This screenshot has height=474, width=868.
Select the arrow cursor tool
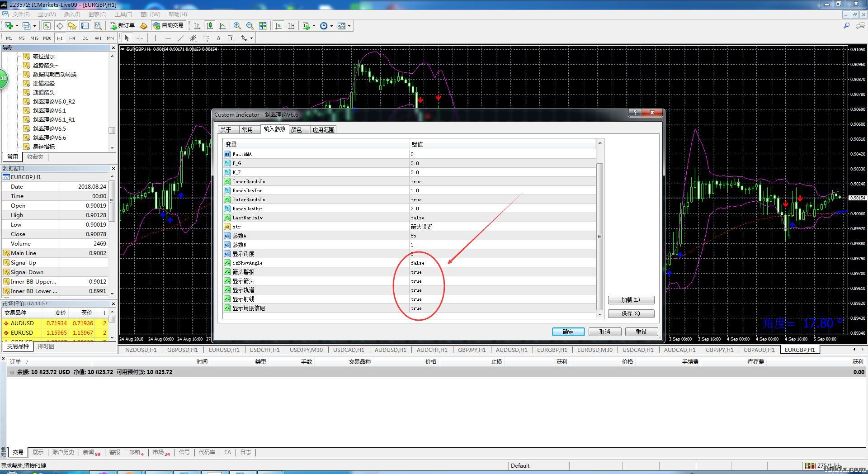[x=127, y=38]
